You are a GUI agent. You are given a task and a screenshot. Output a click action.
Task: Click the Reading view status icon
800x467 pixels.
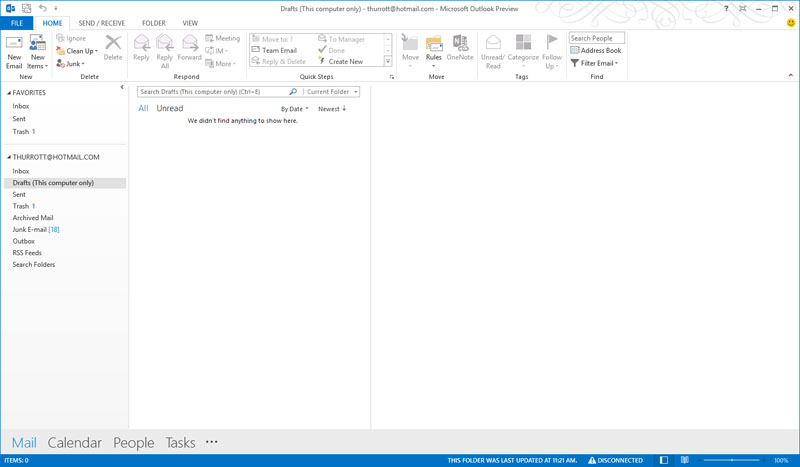tap(685, 460)
